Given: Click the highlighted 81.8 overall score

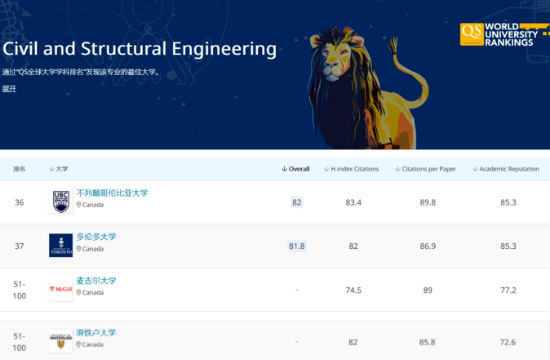Looking at the screenshot, I should [x=297, y=246].
